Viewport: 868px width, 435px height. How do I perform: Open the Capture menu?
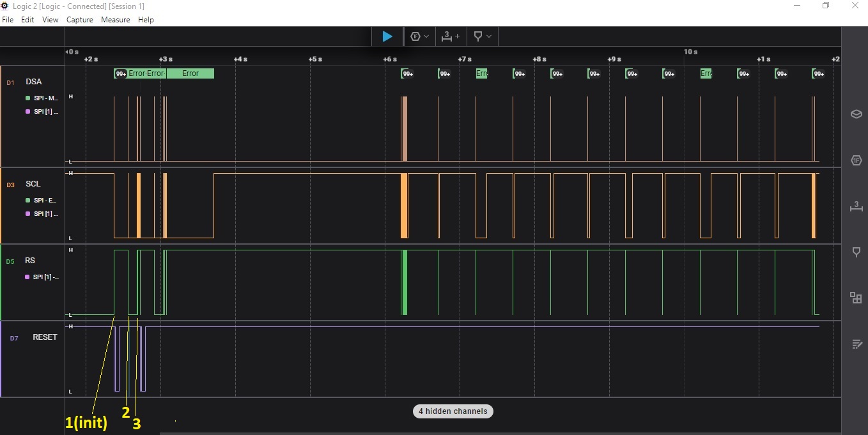point(80,20)
